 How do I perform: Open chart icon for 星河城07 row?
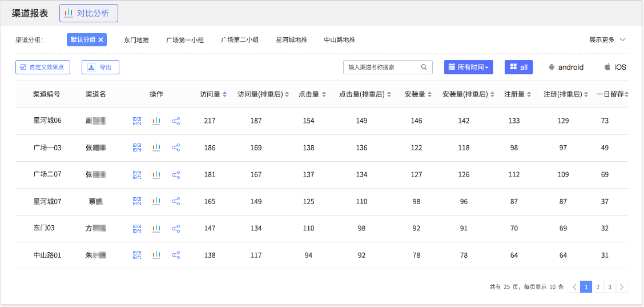(x=156, y=201)
